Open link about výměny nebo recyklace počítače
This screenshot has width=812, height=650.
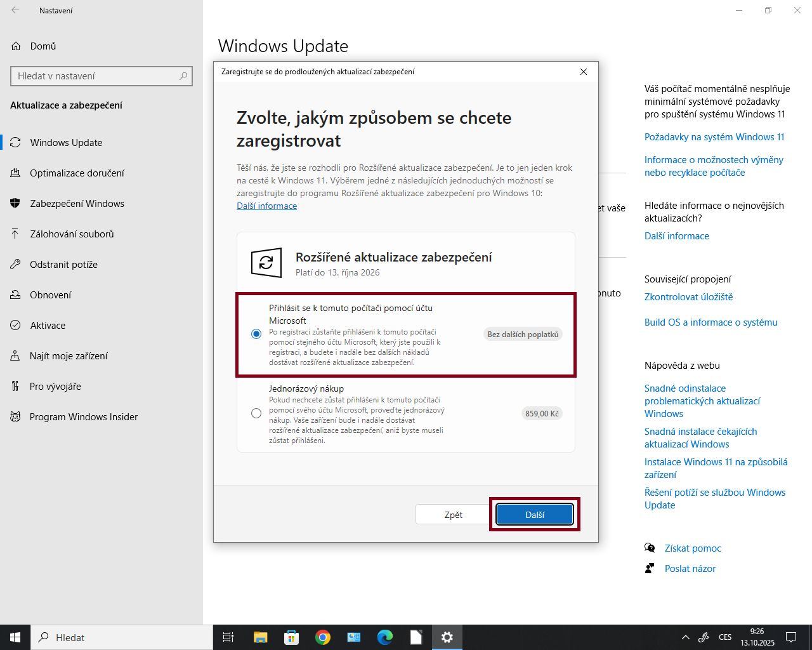[x=714, y=166]
